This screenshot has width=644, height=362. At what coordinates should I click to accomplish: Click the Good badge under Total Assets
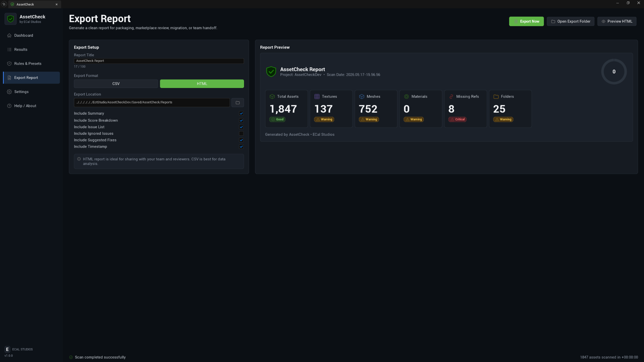(277, 119)
